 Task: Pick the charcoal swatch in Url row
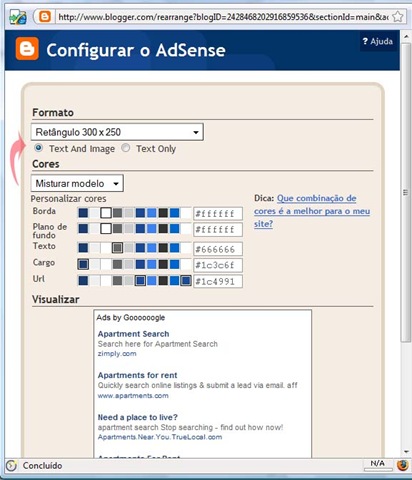click(163, 281)
